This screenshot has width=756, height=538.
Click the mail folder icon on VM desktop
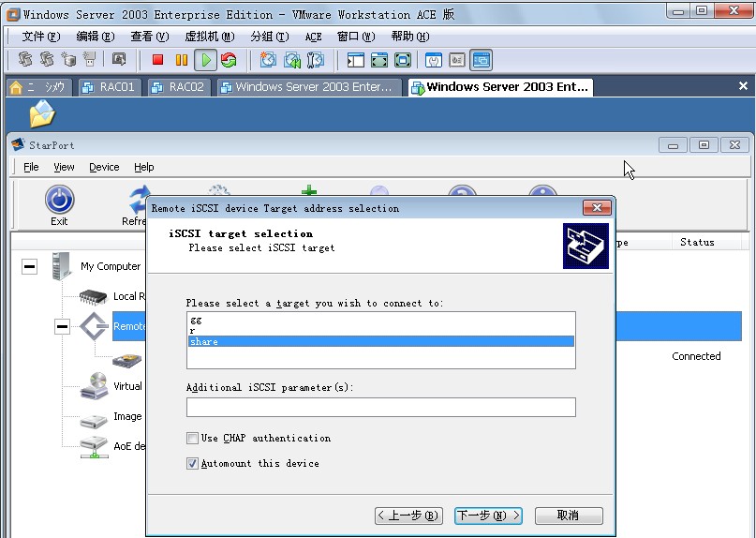point(42,113)
